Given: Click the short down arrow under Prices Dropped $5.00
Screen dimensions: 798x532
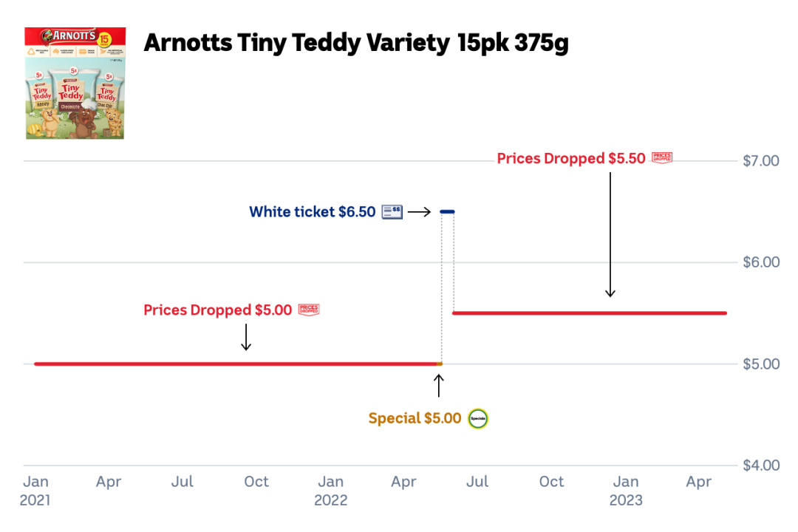Looking at the screenshot, I should (246, 336).
